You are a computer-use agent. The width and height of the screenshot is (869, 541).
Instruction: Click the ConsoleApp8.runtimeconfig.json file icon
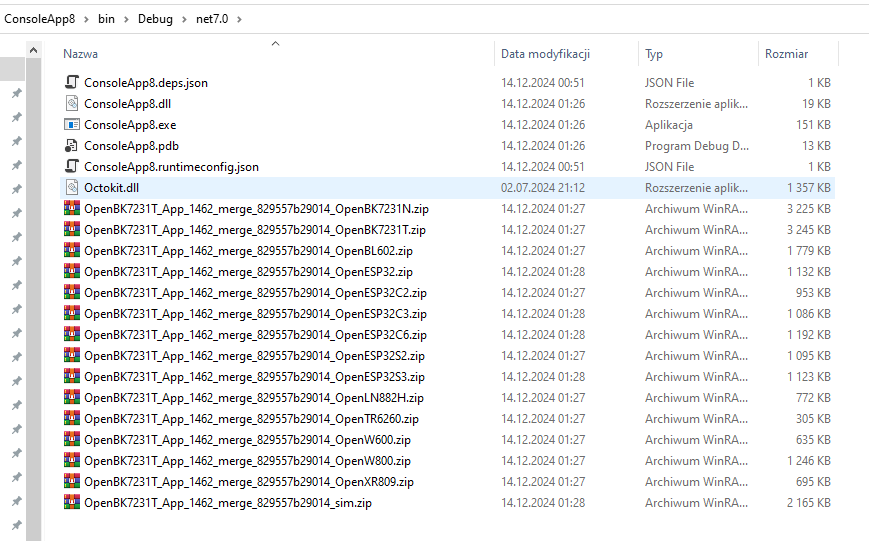(72, 167)
